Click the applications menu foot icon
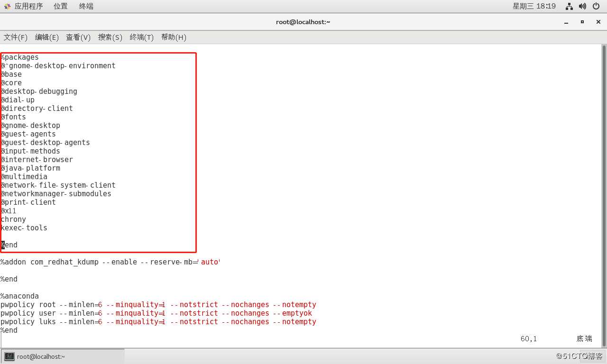This screenshot has height=364, width=607. 7,6
